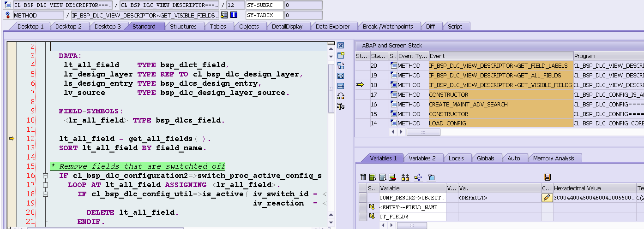Close the source code tool panel
644x229 pixels.
(x=341, y=46)
